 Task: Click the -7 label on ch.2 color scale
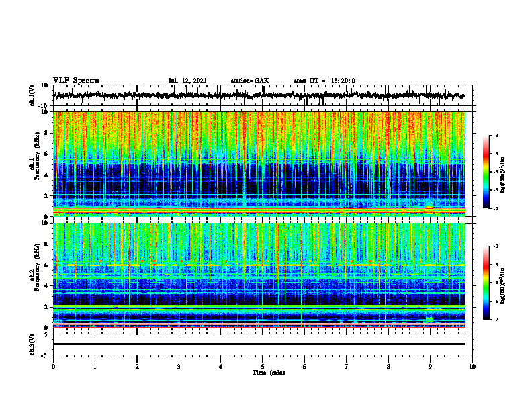point(496,319)
